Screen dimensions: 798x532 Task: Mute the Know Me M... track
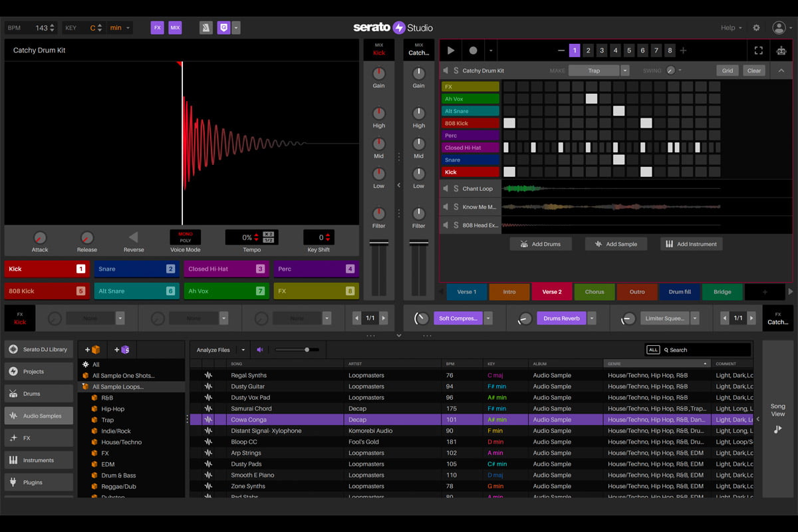[x=446, y=207]
